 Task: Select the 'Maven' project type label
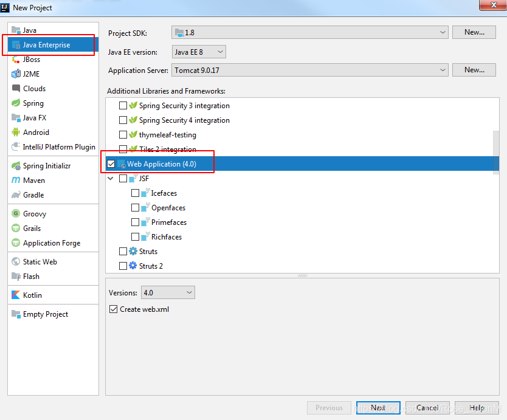point(34,181)
